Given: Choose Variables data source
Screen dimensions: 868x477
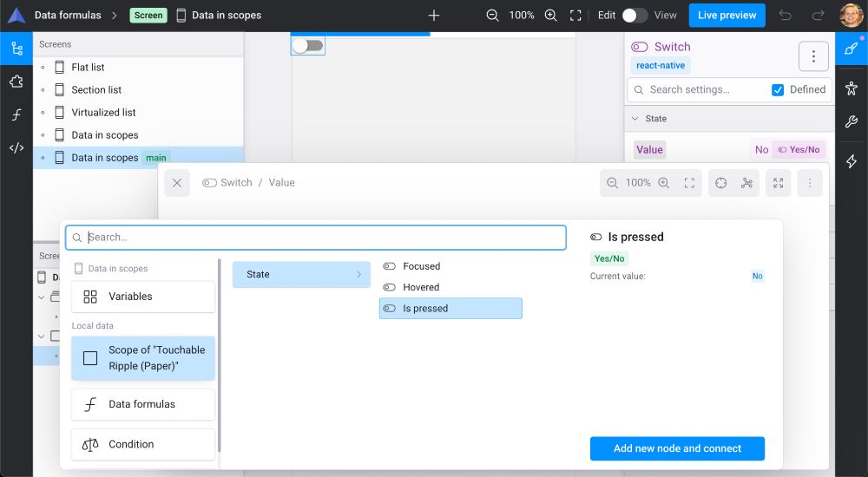Looking at the screenshot, I should click(143, 297).
